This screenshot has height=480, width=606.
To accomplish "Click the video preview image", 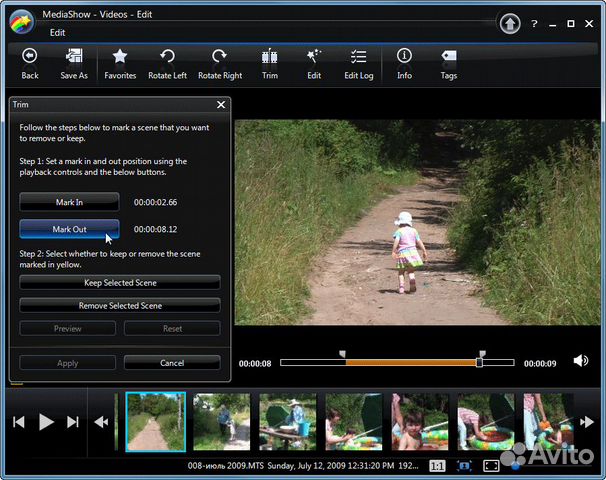I will tap(417, 222).
